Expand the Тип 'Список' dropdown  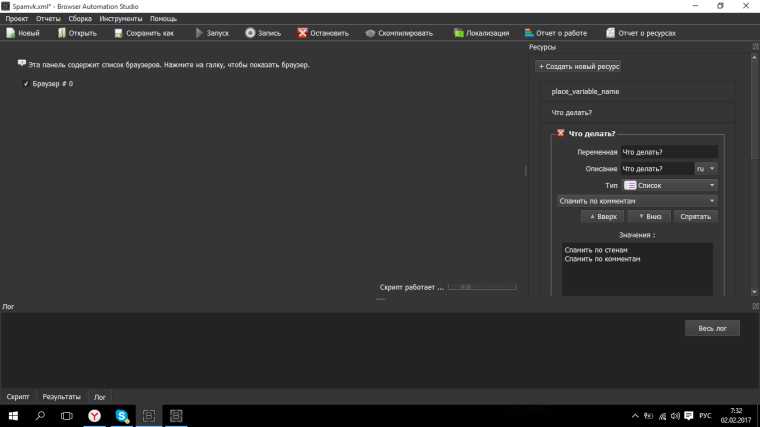coord(669,185)
